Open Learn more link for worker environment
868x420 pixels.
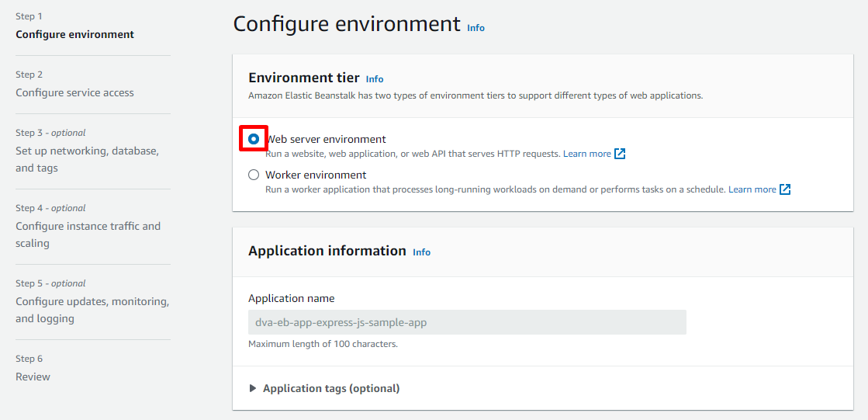point(752,189)
